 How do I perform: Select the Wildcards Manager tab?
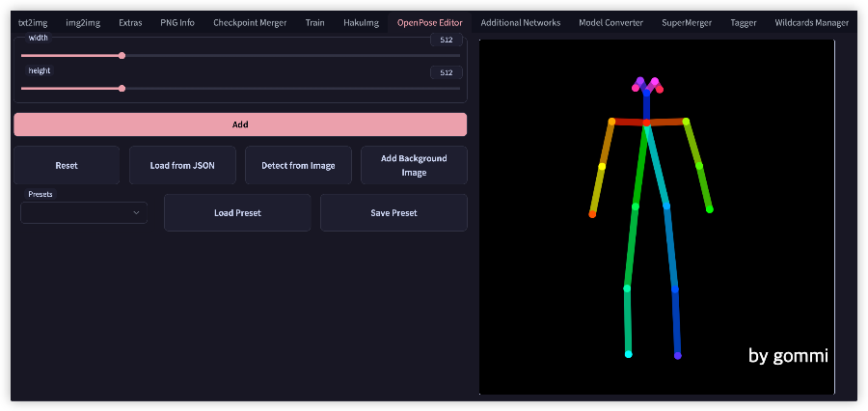click(811, 23)
